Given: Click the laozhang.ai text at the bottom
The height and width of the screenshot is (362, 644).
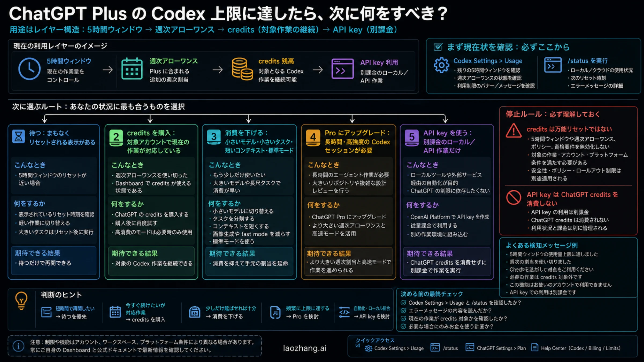Looking at the screenshot, I should pos(305,348).
